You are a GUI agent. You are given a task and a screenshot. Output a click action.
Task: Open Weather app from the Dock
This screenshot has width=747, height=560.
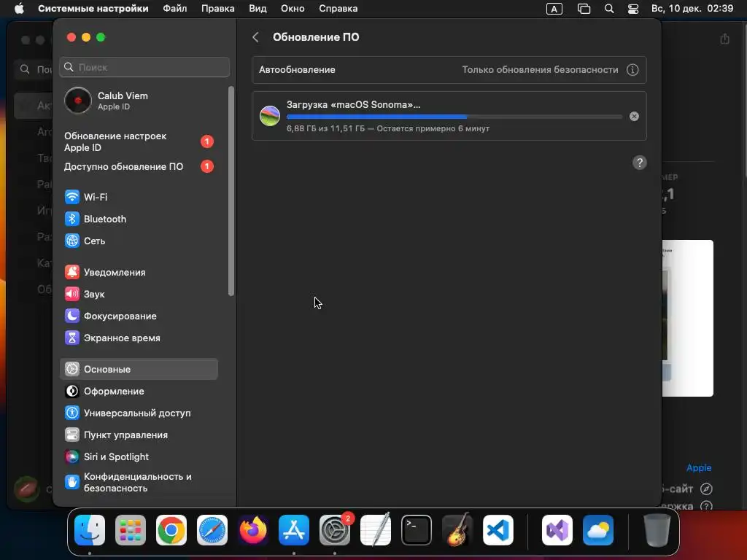(x=598, y=530)
